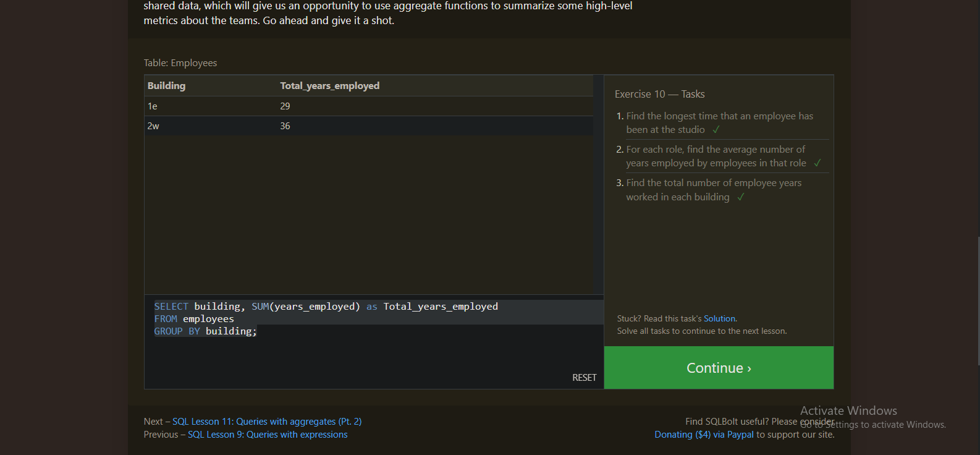Open the task Solution link

(x=719, y=319)
